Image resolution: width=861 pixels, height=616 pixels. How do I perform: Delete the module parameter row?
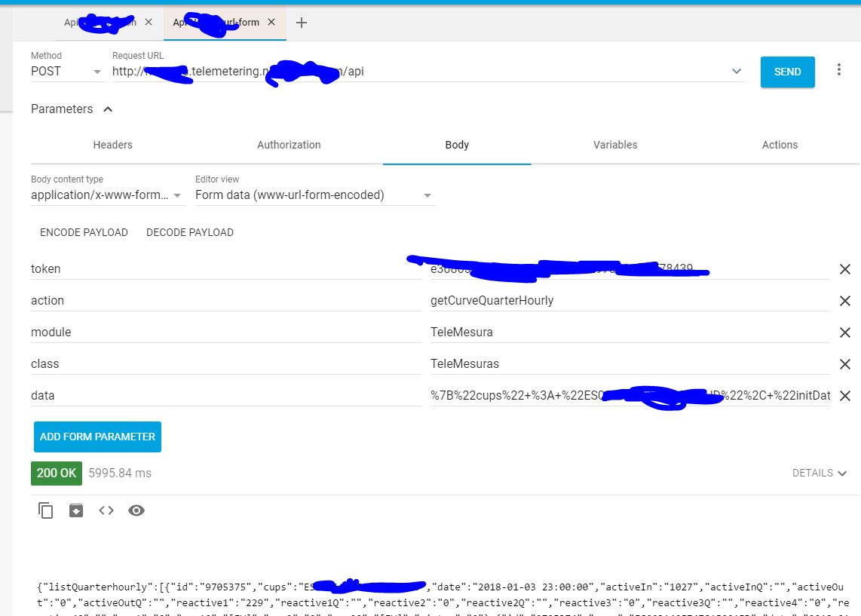pyautogui.click(x=845, y=333)
